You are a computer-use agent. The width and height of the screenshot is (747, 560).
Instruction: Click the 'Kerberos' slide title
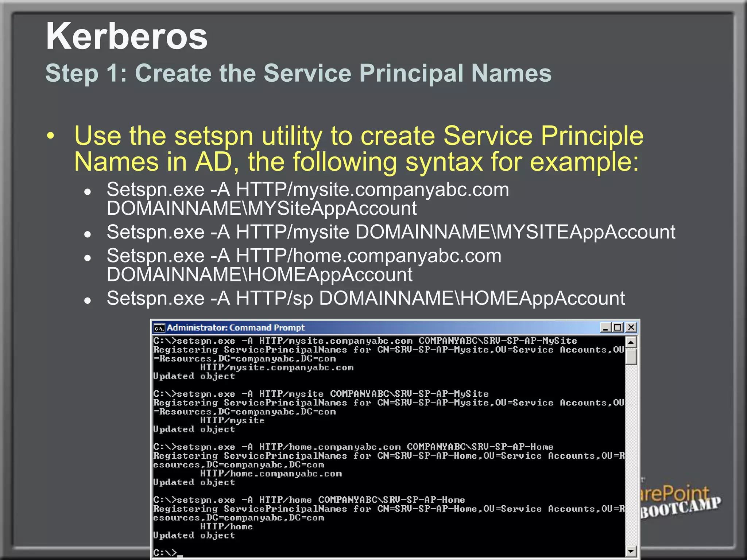[127, 36]
